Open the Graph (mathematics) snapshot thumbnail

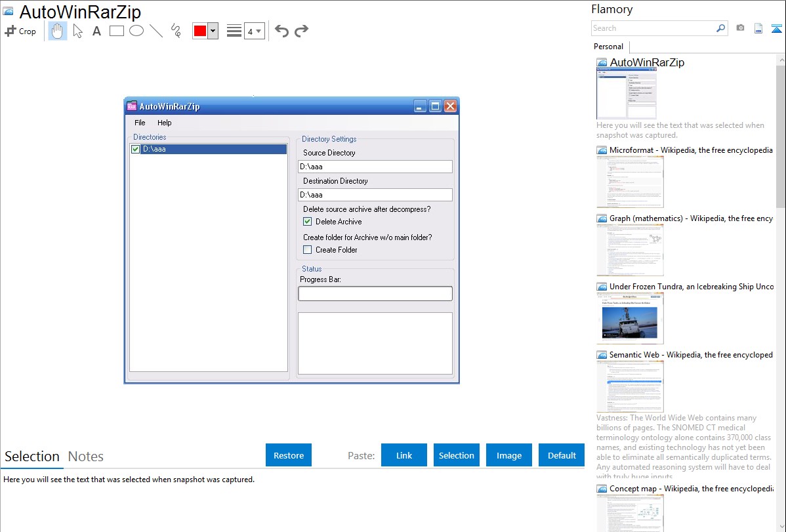point(630,250)
